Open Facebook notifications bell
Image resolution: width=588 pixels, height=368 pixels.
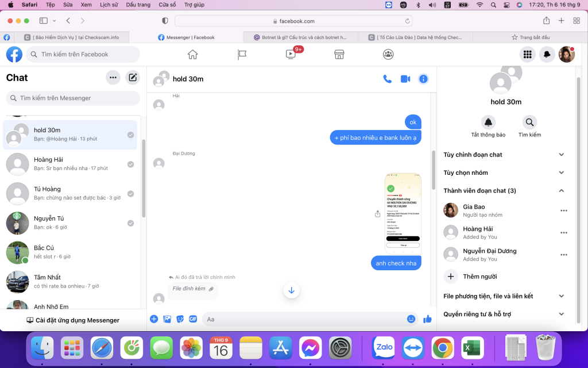point(547,55)
